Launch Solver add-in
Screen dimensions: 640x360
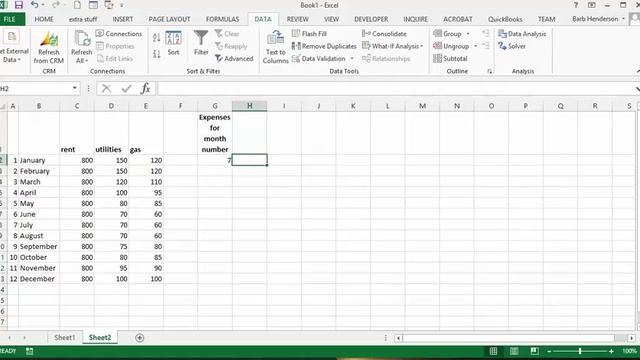point(512,46)
